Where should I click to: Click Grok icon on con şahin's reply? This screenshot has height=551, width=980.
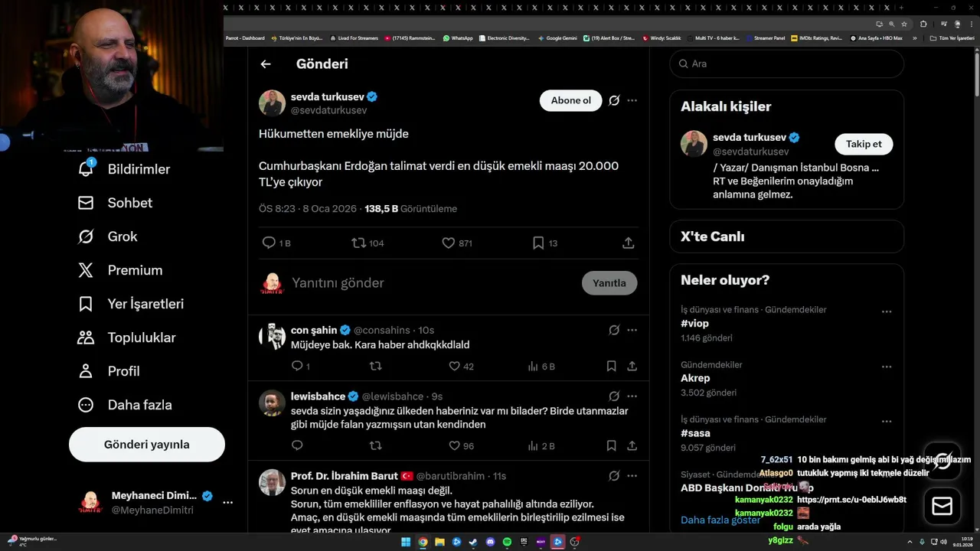(x=614, y=330)
